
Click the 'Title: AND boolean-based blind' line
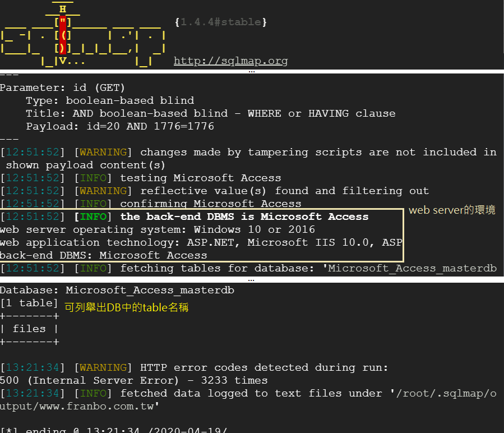(x=211, y=113)
